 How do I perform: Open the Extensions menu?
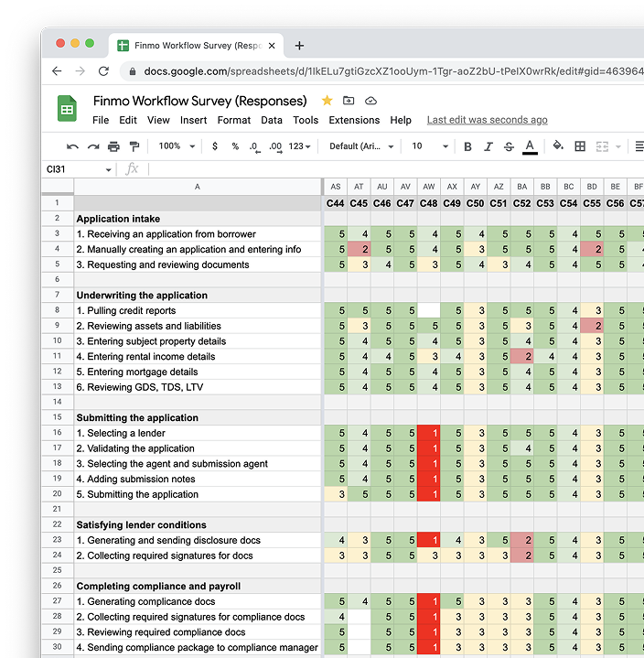pyautogui.click(x=354, y=120)
